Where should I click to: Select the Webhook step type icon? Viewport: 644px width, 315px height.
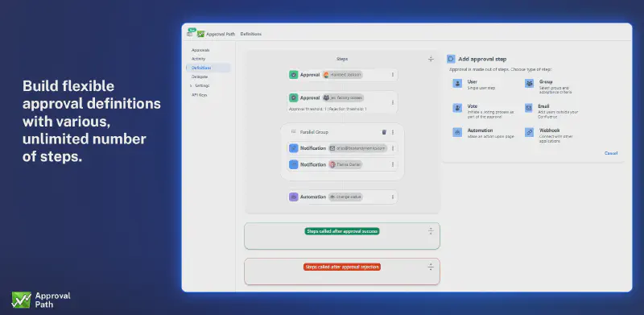point(529,132)
